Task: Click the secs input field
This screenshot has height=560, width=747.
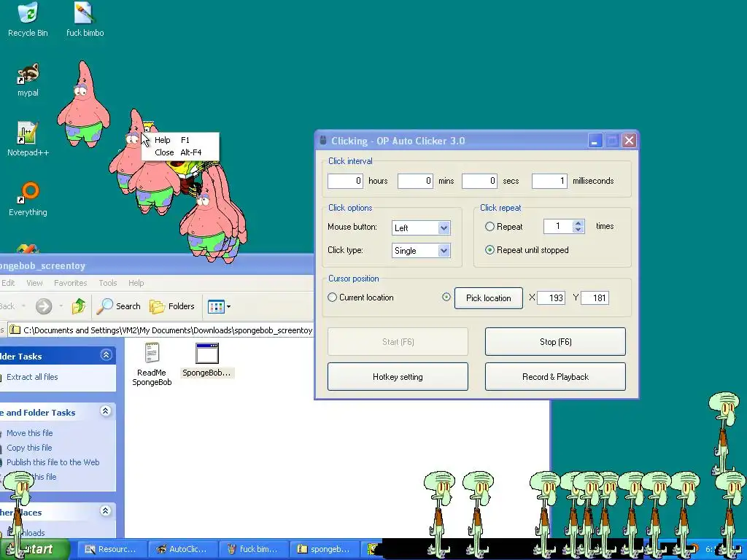Action: point(480,181)
